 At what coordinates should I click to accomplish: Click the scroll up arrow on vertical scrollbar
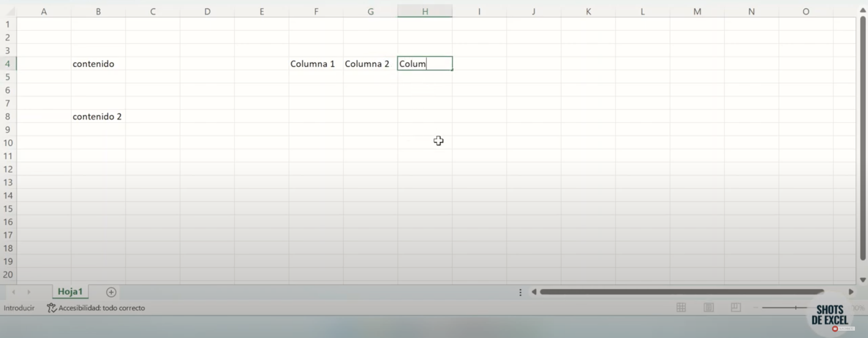[862, 10]
